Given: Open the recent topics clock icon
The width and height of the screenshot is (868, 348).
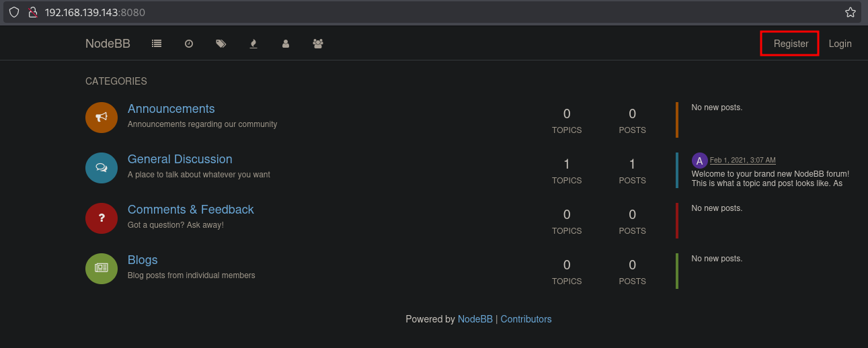Looking at the screenshot, I should [189, 44].
